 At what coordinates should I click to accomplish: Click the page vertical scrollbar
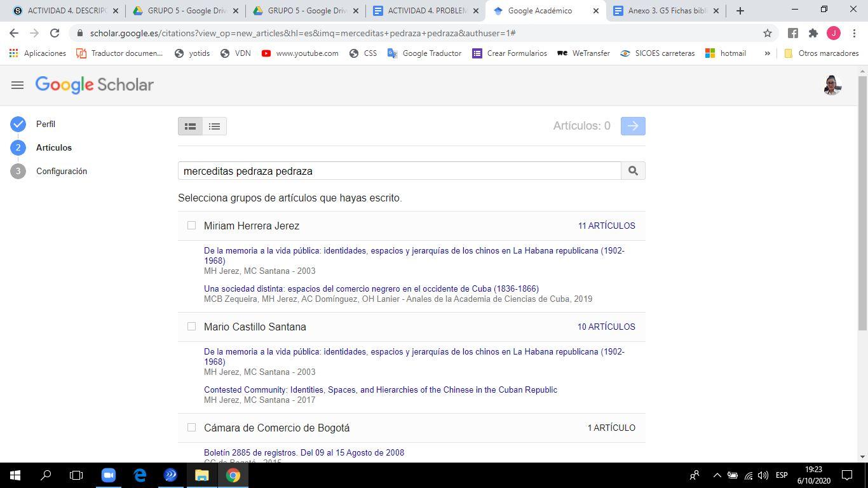click(862, 203)
